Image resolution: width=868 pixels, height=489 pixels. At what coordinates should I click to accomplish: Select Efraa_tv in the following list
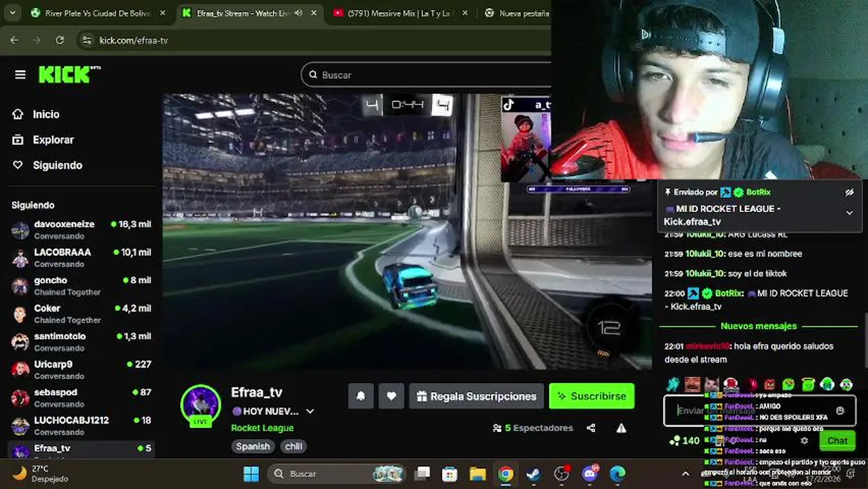82,450
